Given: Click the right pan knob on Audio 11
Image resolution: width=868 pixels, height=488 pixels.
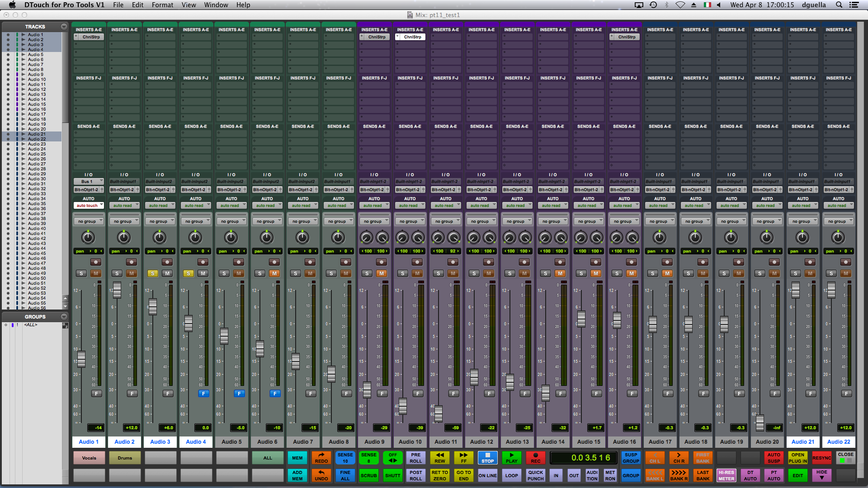Looking at the screenshot, I should click(453, 237).
